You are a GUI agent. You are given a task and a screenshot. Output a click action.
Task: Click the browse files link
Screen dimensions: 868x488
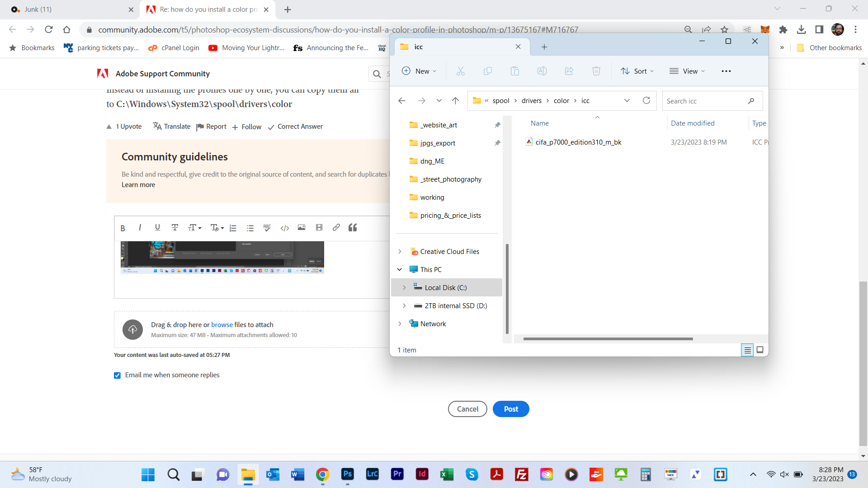(222, 325)
